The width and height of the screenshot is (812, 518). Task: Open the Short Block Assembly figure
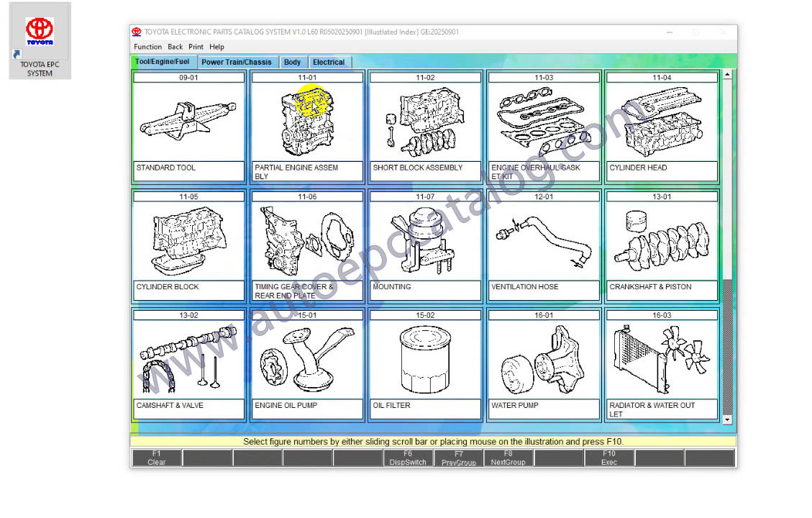pos(425,121)
